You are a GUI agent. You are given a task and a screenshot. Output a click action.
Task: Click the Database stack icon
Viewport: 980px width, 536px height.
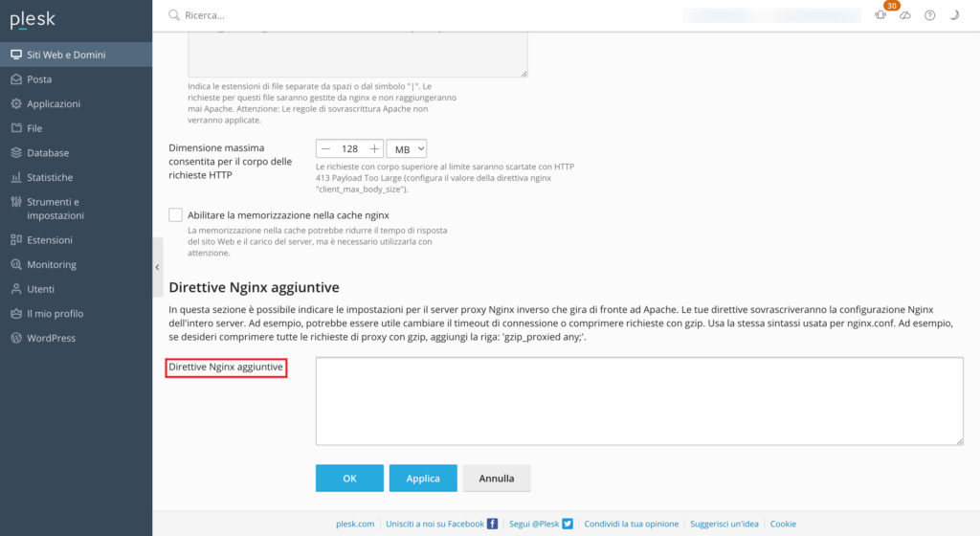(x=16, y=152)
